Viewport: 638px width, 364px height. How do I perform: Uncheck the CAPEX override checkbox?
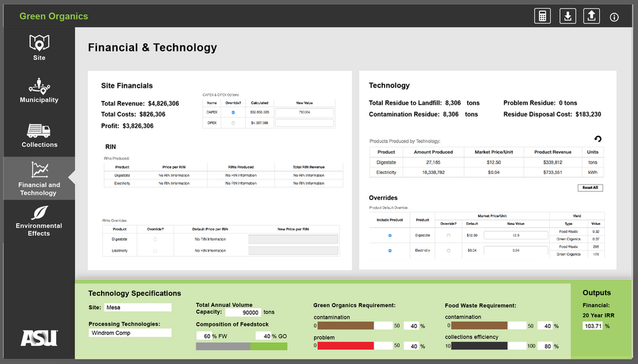coord(233,112)
